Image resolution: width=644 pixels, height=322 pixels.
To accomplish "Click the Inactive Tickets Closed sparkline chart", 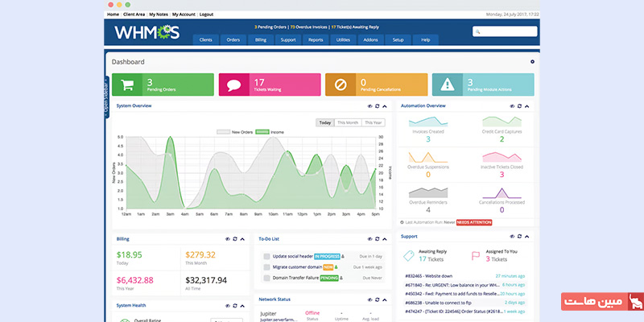I will [502, 157].
